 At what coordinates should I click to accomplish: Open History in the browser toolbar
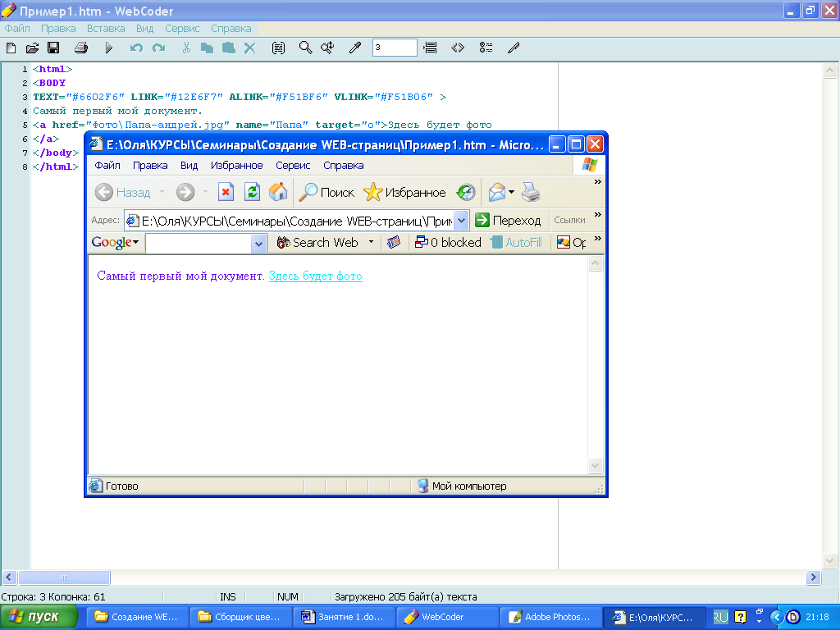click(x=466, y=192)
